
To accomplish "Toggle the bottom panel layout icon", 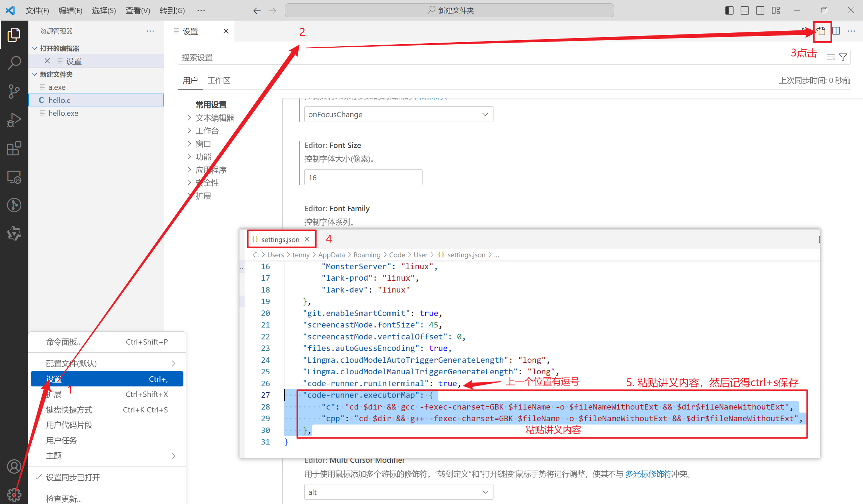I will (x=744, y=10).
